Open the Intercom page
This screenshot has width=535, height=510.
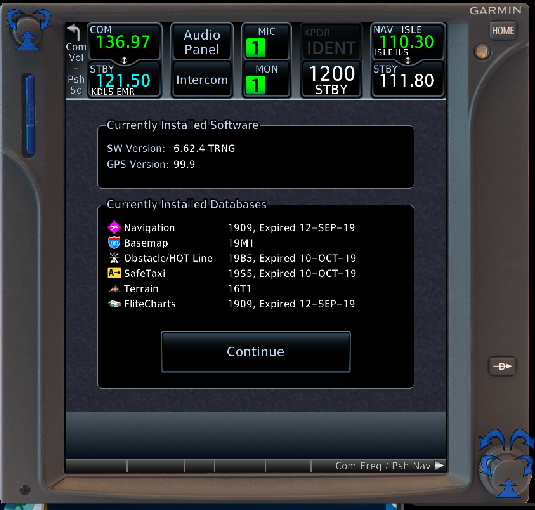pyautogui.click(x=202, y=79)
